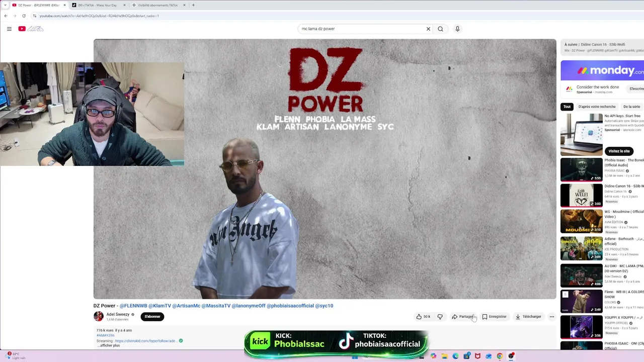The image size is (644, 362).
Task: Open Copilot icon in taskbar
Action: pos(433,356)
